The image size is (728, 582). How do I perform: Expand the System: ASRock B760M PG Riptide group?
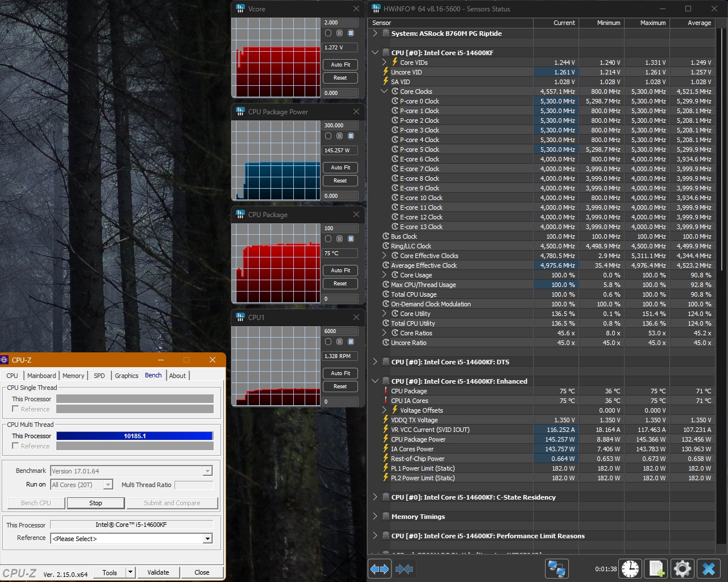(375, 34)
